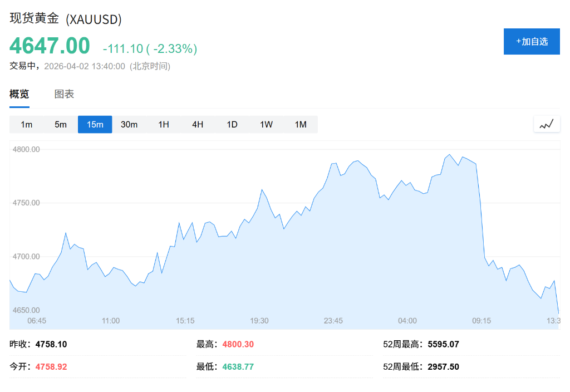Image resolution: width=570 pixels, height=392 pixels.
Task: Click the 最高 value 4800.30
Action: 238,344
